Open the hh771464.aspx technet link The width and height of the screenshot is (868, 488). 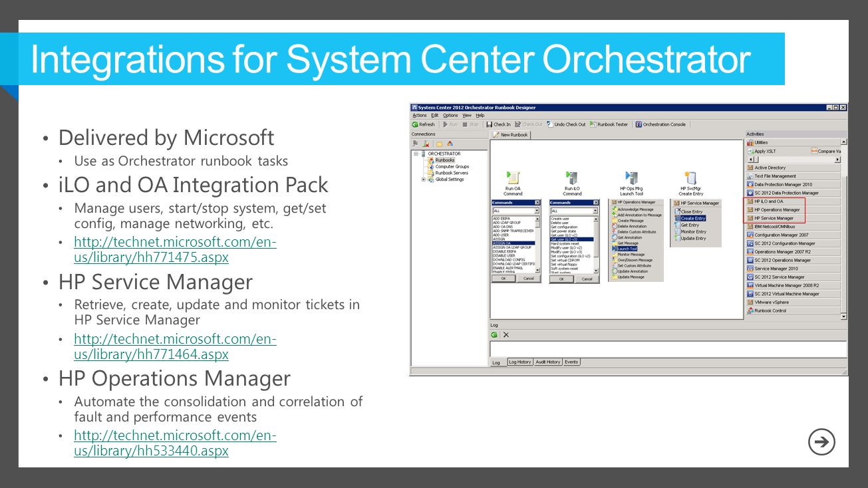(175, 346)
